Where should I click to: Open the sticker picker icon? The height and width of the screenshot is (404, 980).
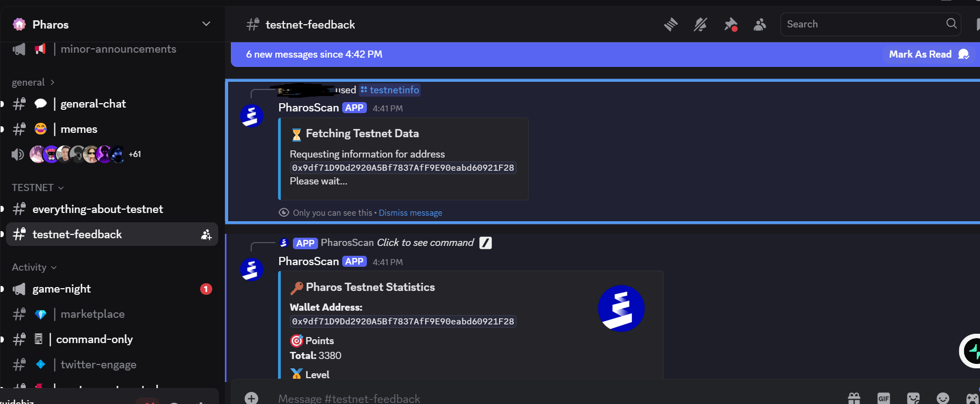click(913, 398)
